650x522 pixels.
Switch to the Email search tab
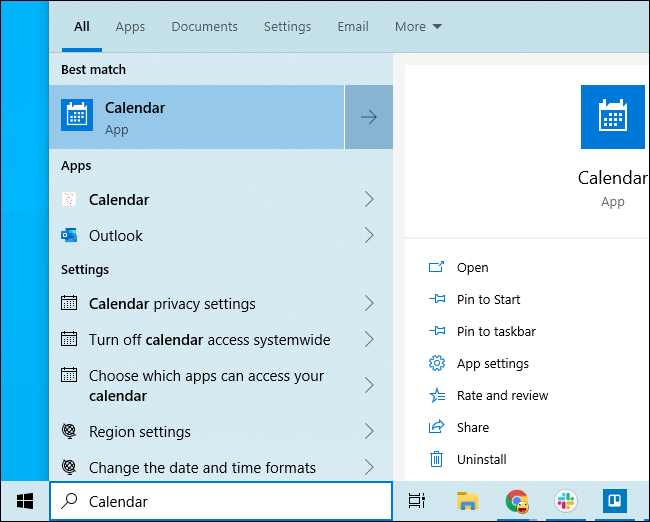[353, 27]
